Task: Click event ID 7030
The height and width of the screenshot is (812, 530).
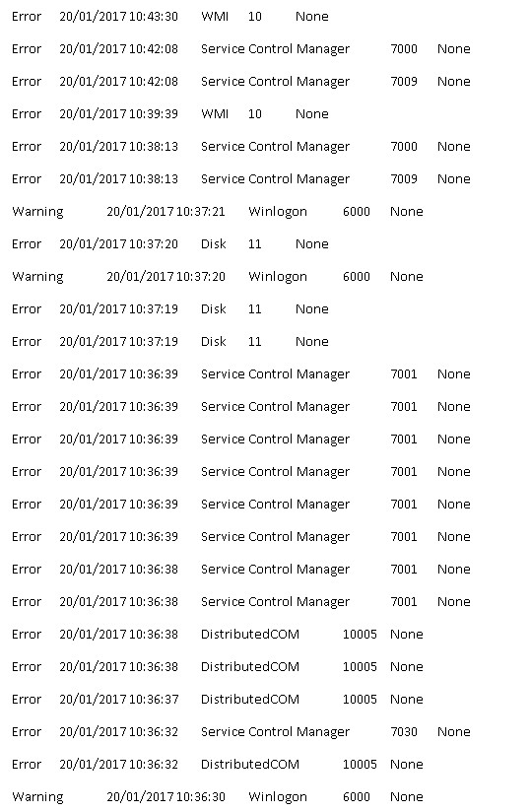Action: point(404,732)
